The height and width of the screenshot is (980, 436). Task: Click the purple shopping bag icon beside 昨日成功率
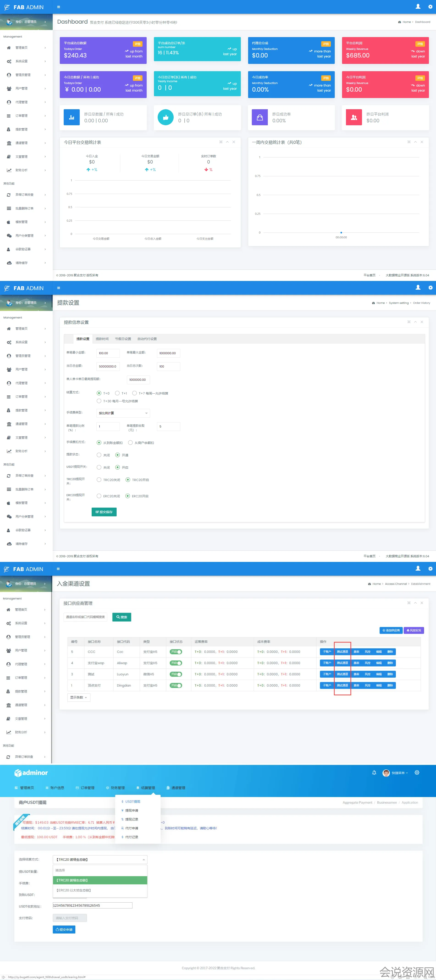pos(260,117)
